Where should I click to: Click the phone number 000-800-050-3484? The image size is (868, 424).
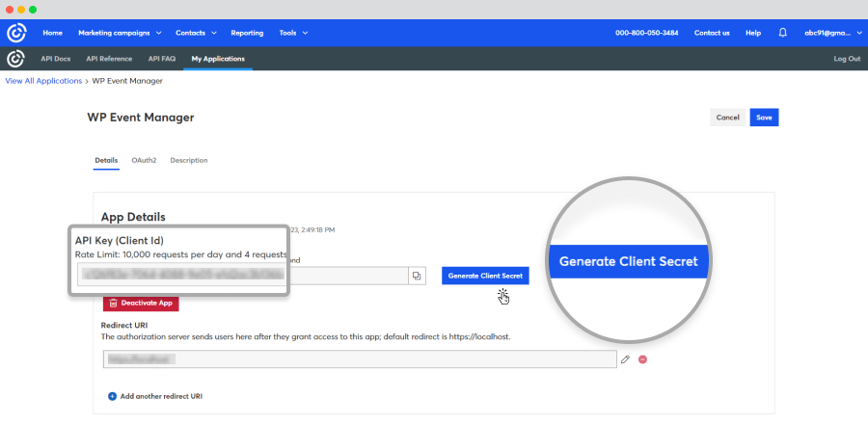(646, 33)
